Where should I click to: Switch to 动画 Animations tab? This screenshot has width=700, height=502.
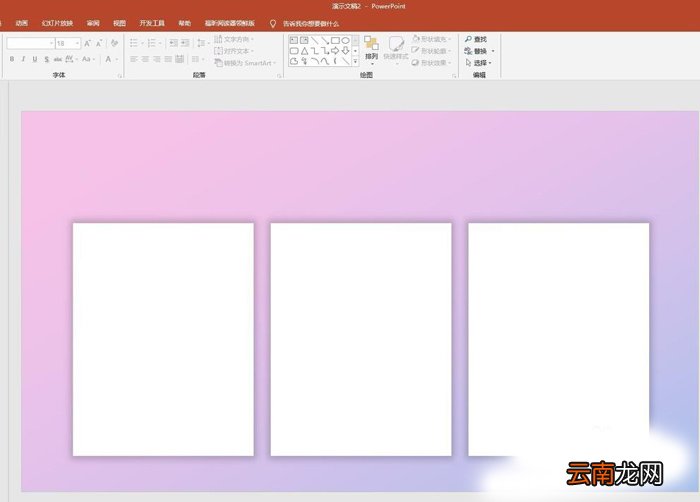tap(21, 23)
